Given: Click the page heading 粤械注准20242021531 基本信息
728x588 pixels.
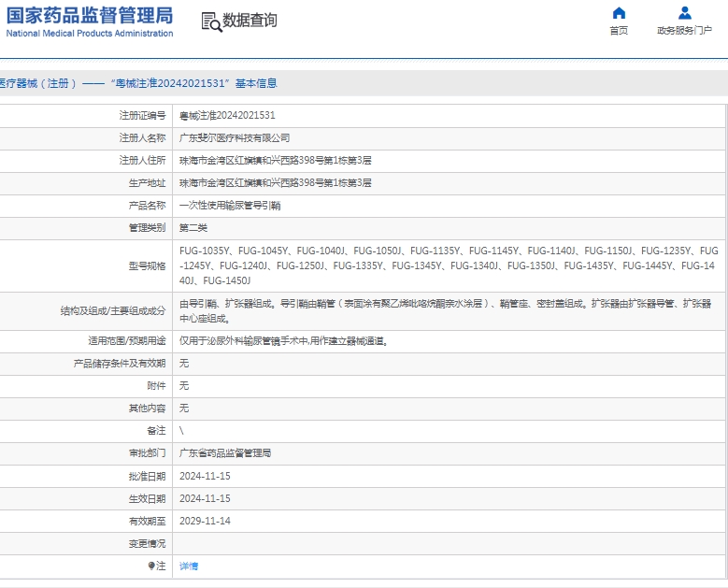Looking at the screenshot, I should (x=138, y=83).
